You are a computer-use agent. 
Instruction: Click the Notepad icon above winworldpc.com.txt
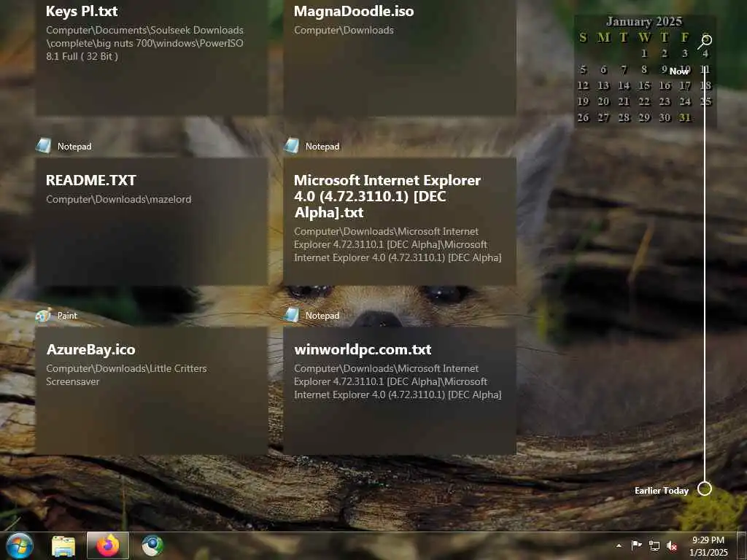(292, 315)
